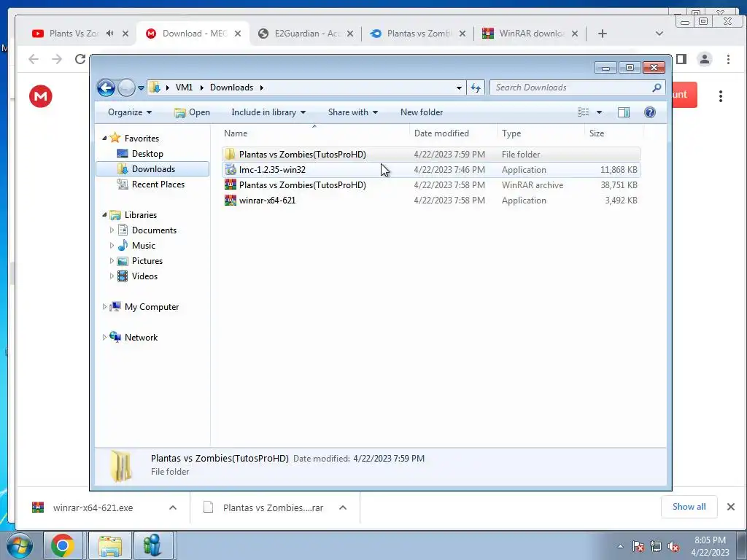The width and height of the screenshot is (747, 560).
Task: Expand My Computer in navigation pane
Action: (x=104, y=307)
